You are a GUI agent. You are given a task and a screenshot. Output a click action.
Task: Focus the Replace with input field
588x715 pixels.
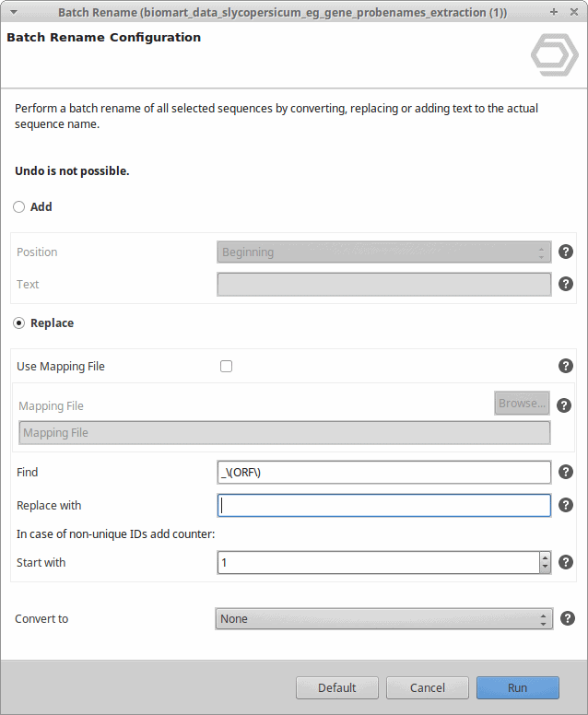[384, 505]
